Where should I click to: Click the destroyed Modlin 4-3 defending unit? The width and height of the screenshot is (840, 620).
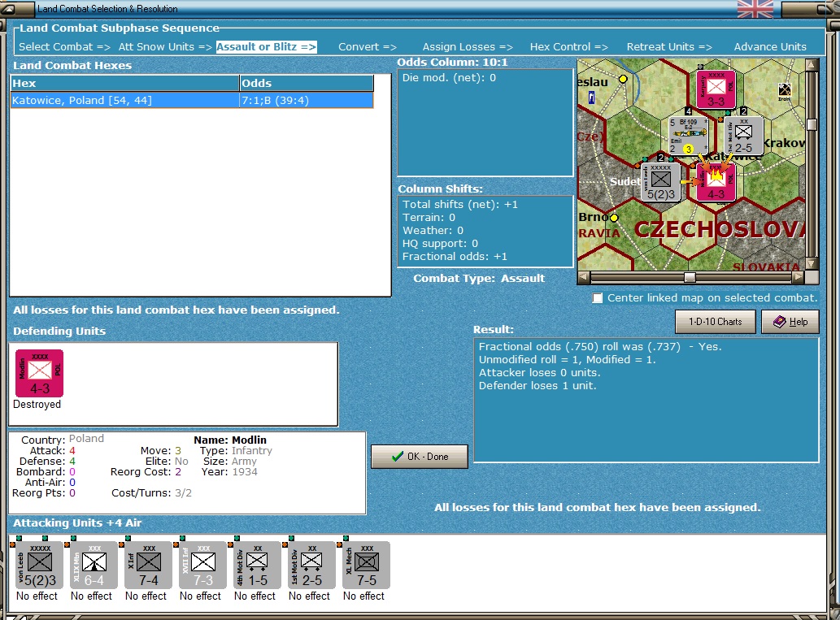tap(39, 373)
